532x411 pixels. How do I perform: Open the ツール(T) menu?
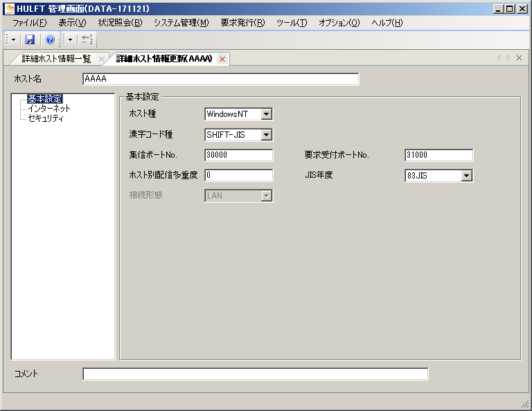pyautogui.click(x=292, y=23)
